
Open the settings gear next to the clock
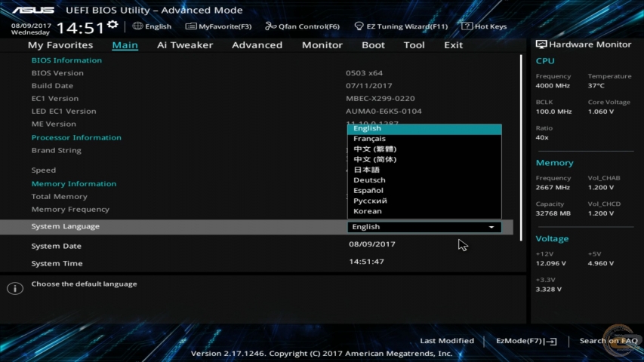pyautogui.click(x=112, y=25)
